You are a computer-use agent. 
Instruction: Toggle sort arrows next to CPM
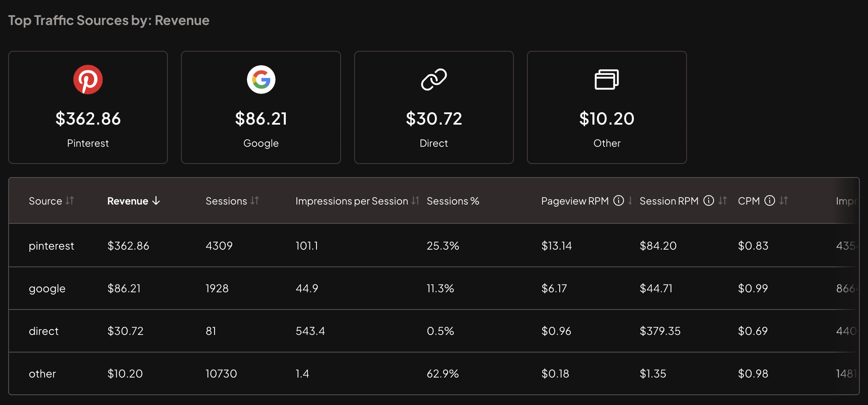click(x=784, y=200)
